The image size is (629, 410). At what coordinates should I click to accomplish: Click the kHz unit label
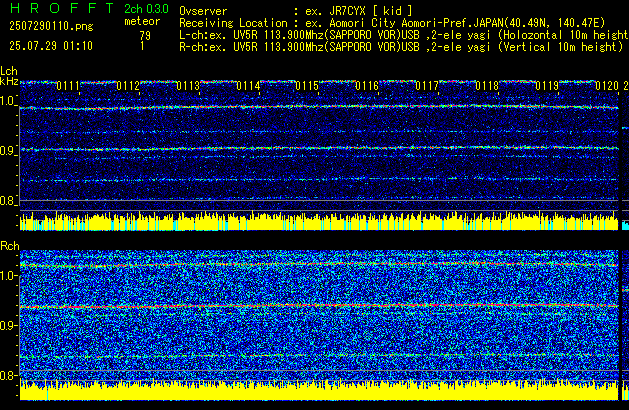(9, 81)
